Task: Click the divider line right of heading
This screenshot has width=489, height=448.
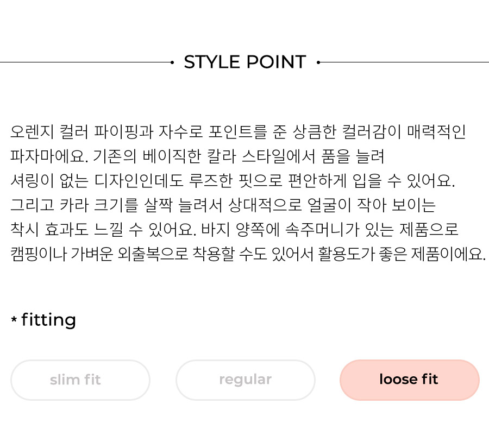Action: (404, 62)
